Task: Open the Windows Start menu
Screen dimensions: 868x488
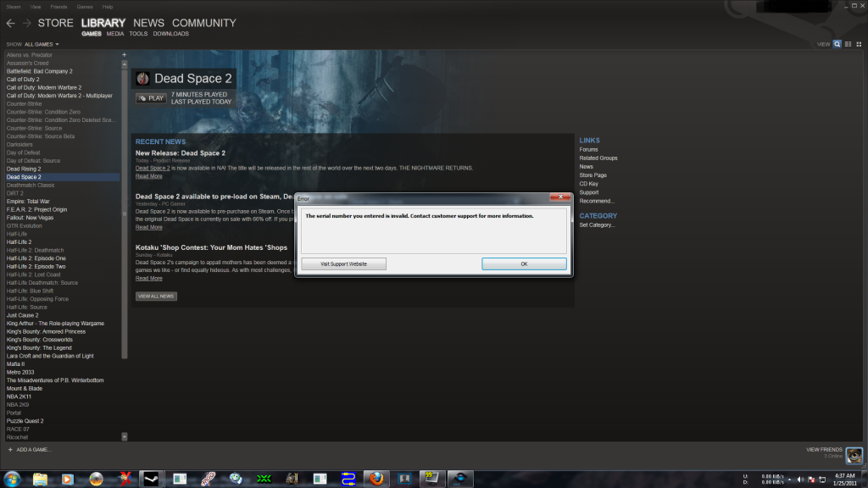Action: click(x=12, y=480)
